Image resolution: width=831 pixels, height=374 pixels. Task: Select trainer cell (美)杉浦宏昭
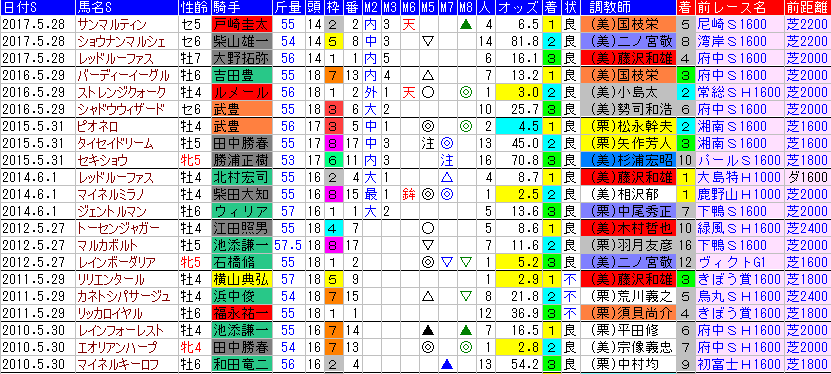click(x=629, y=160)
